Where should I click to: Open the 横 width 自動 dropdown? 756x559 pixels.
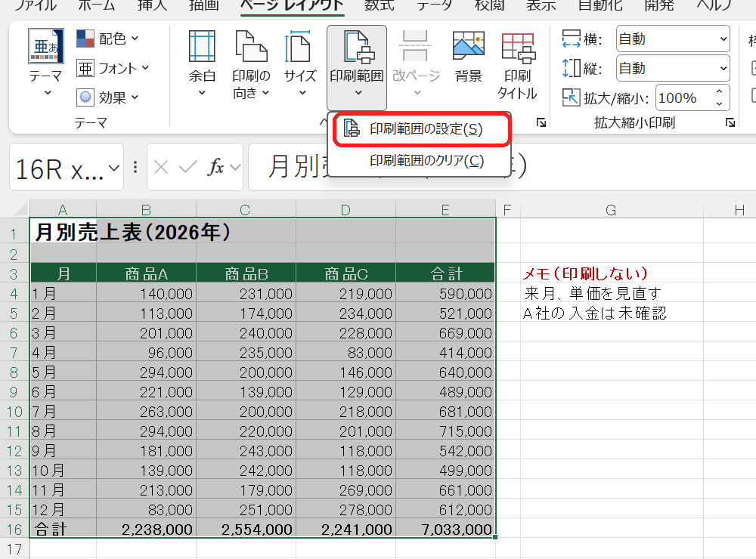click(673, 39)
